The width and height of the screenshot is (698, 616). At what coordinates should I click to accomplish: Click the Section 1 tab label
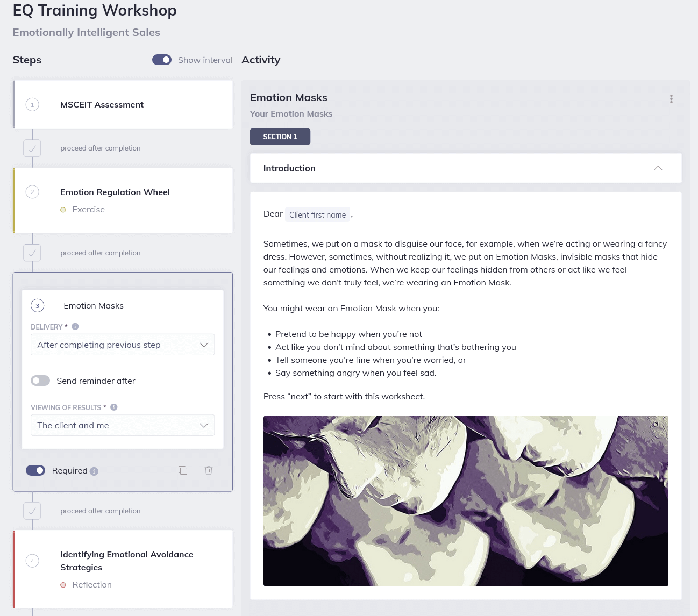[x=280, y=137]
